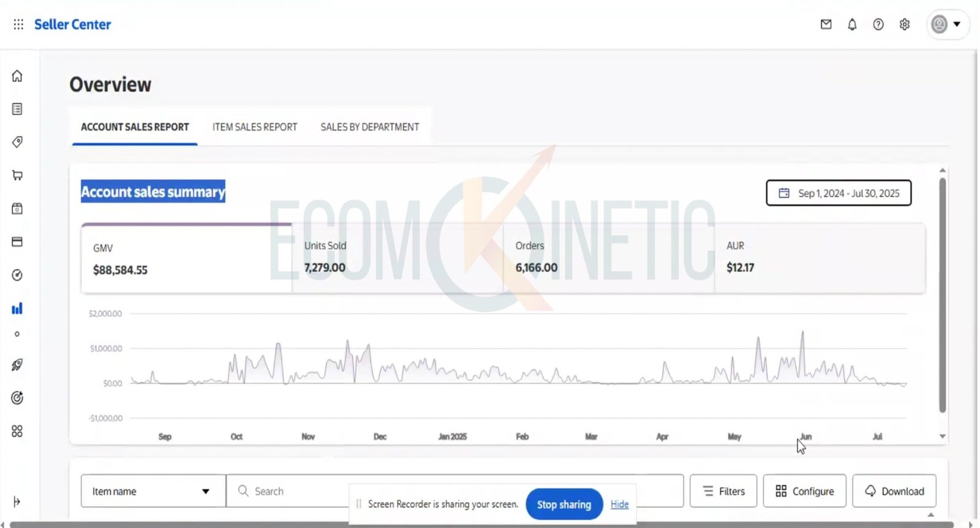Open the Home icon in sidebar

(x=17, y=76)
